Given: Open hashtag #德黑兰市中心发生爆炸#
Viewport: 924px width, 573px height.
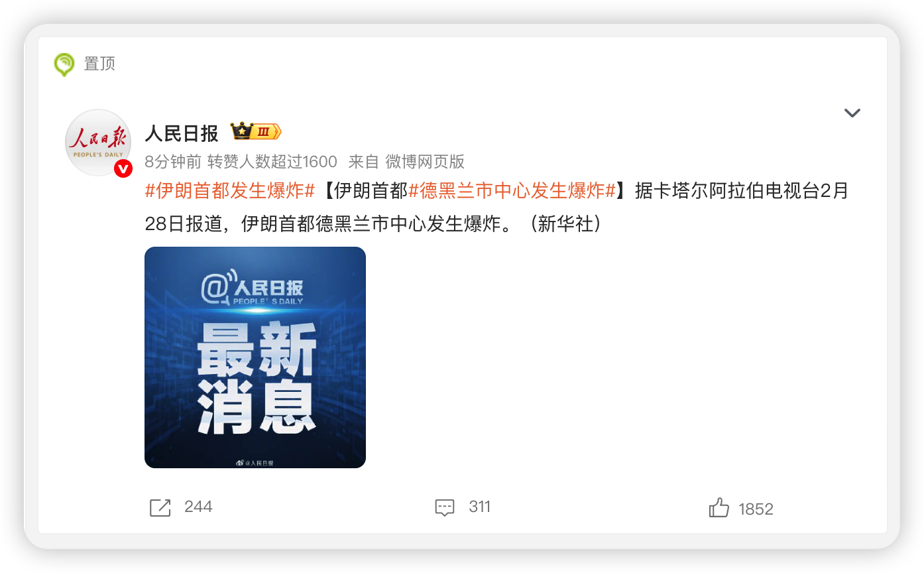Looking at the screenshot, I should pyautogui.click(x=512, y=192).
